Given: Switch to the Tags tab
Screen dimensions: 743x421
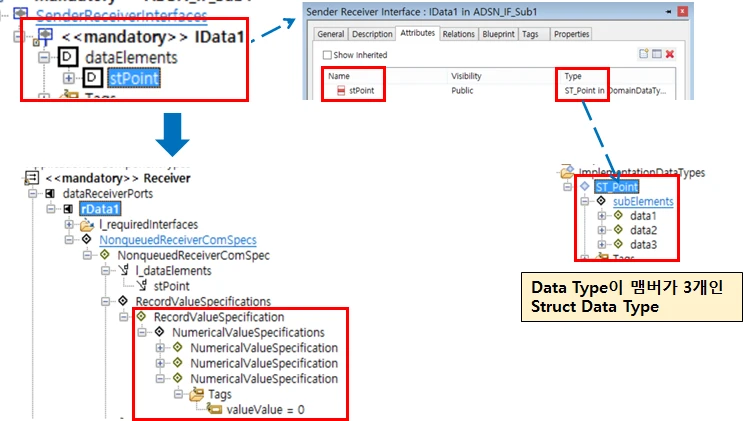Looking at the screenshot, I should (x=530, y=34).
